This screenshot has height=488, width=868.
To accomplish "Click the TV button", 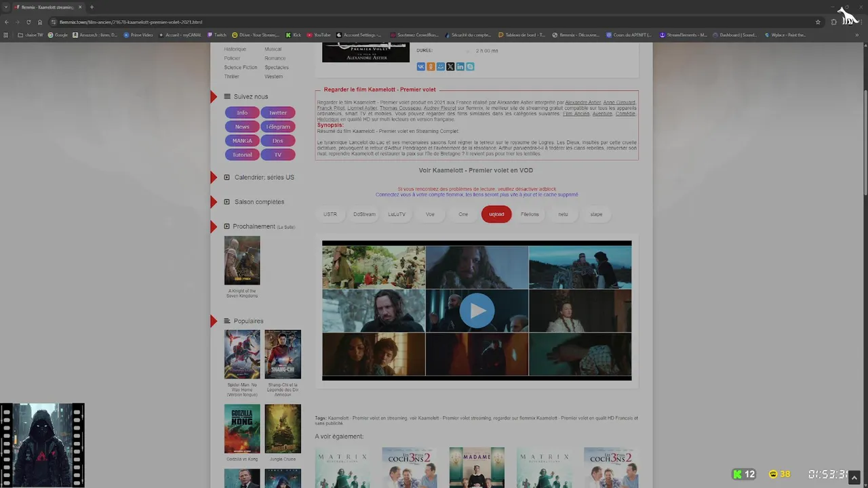I will [278, 155].
